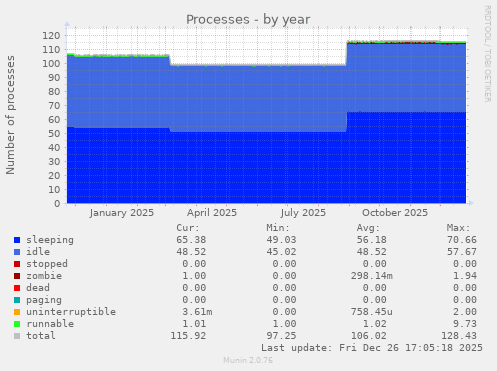Click the 'paging' legend label
The width and height of the screenshot is (497, 371).
[x=44, y=300]
